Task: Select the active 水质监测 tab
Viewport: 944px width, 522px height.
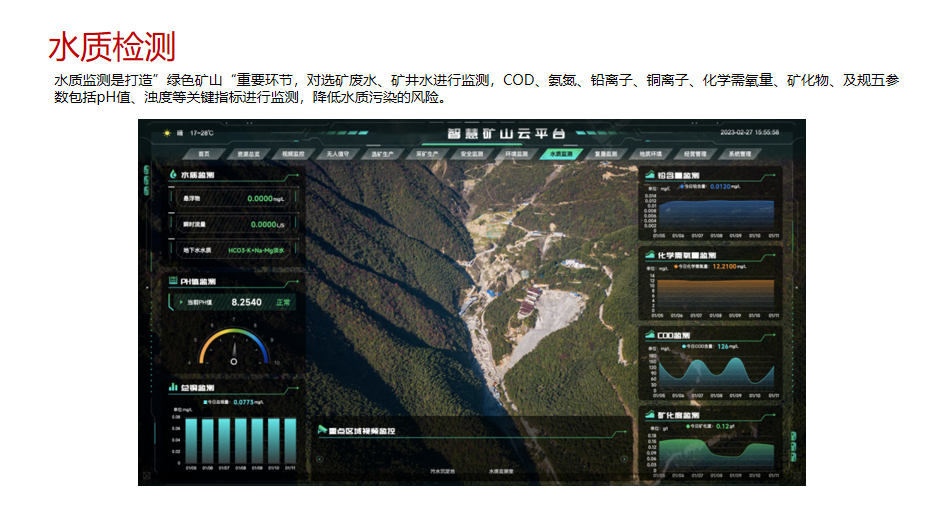Action: click(560, 154)
